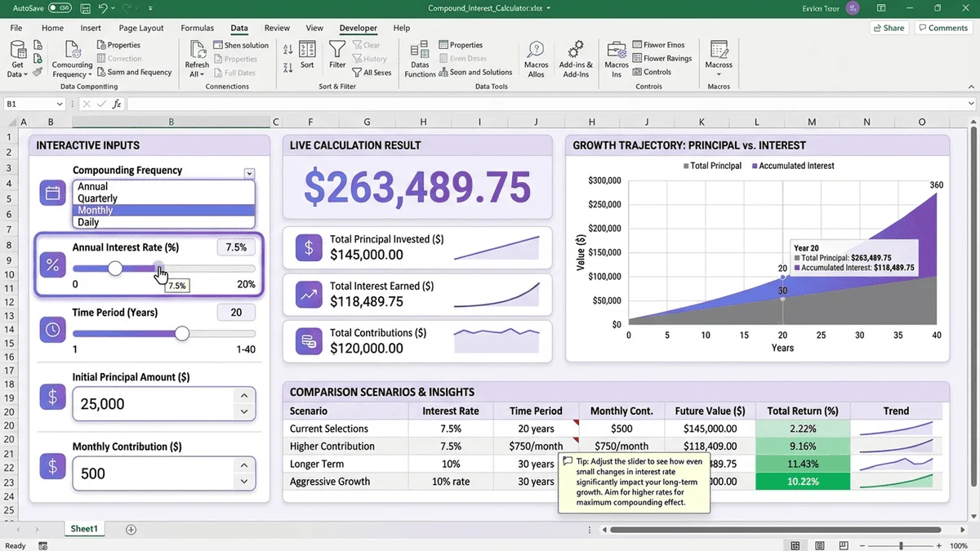The width and height of the screenshot is (980, 551).
Task: Click the Filter funnel icon
Action: point(337,50)
